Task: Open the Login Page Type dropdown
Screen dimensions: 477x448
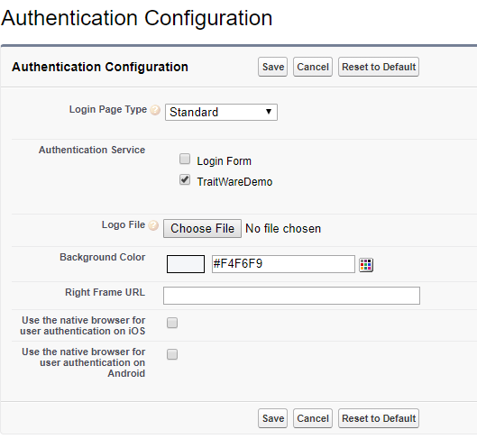Action: click(x=221, y=113)
